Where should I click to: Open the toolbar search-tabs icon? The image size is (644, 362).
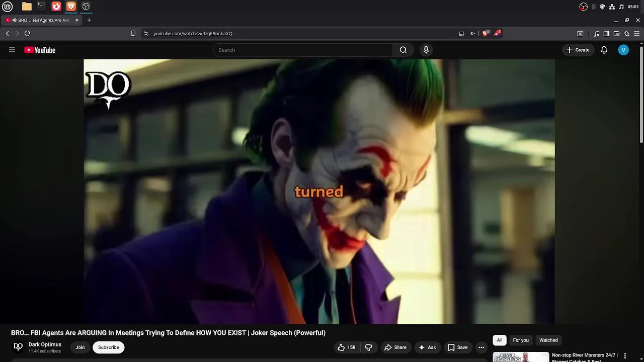click(580, 34)
